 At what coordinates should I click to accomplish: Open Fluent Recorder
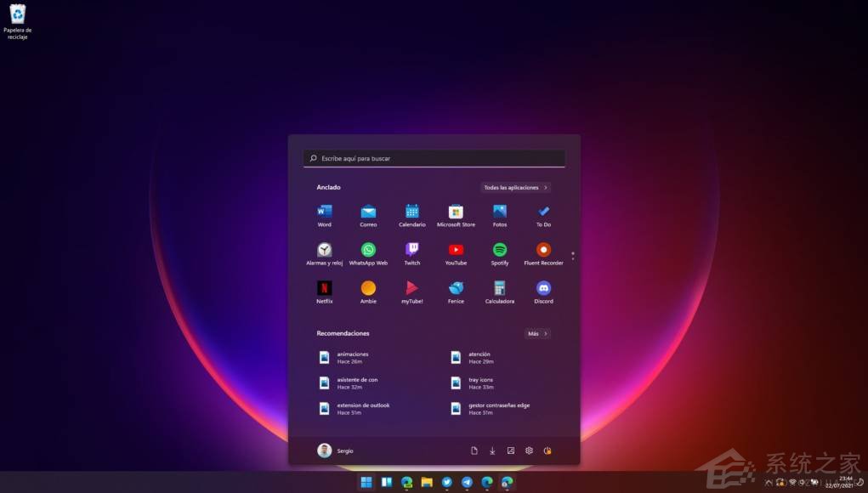[x=543, y=254]
